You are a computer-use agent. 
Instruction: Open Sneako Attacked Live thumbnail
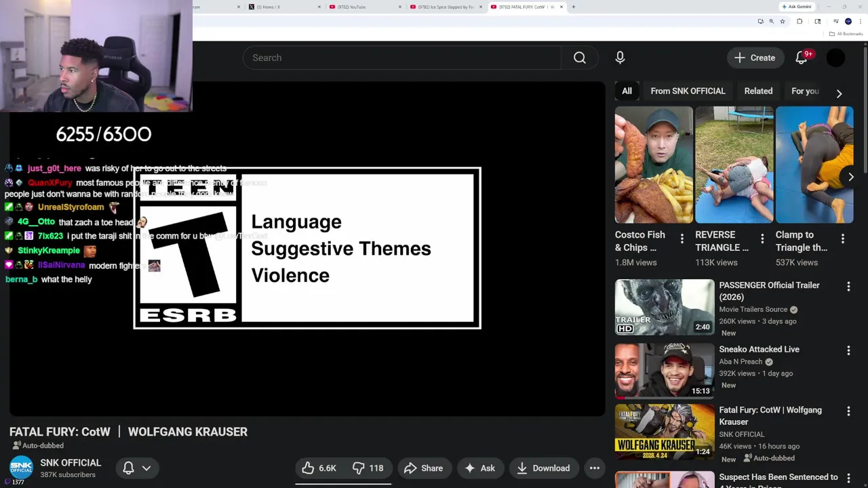(x=665, y=371)
